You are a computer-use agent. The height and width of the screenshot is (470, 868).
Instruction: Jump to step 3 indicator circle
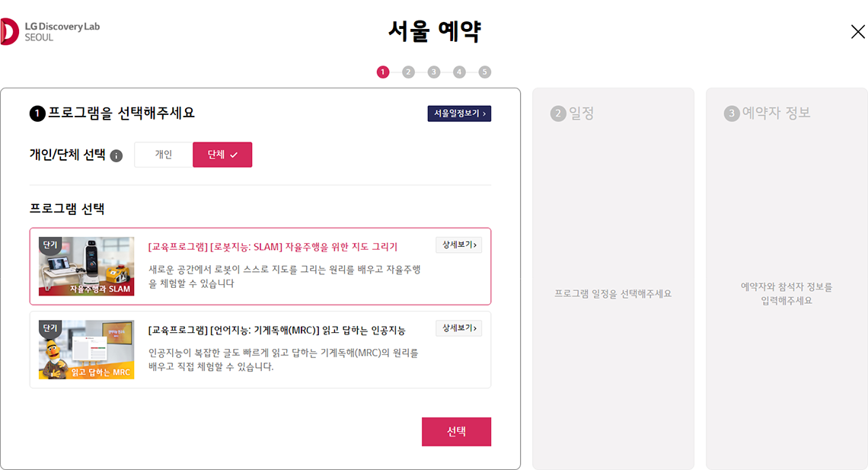[433, 72]
